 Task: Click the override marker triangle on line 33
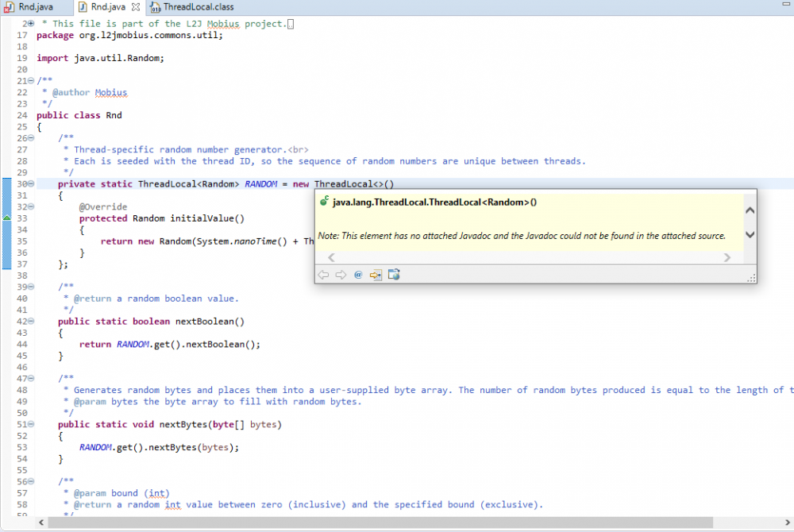pyautogui.click(x=7, y=218)
